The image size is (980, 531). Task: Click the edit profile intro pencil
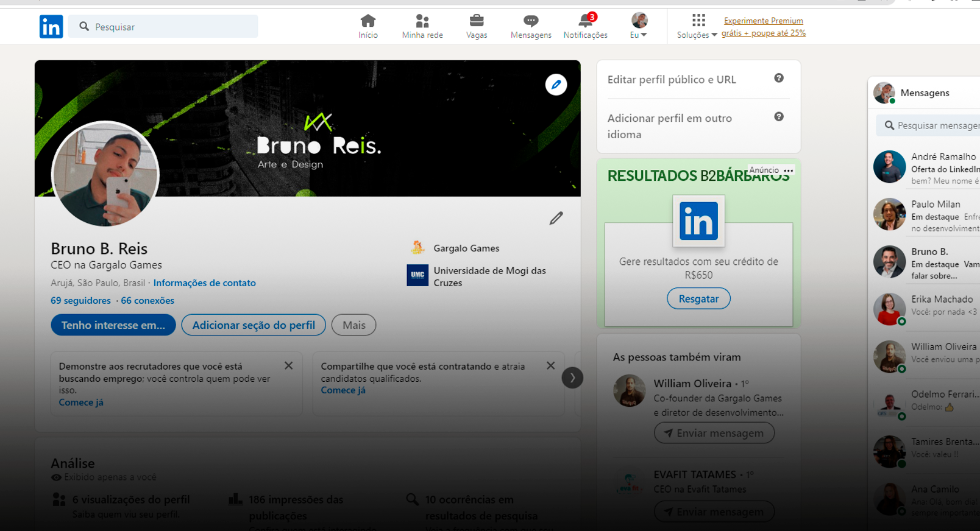(x=556, y=218)
